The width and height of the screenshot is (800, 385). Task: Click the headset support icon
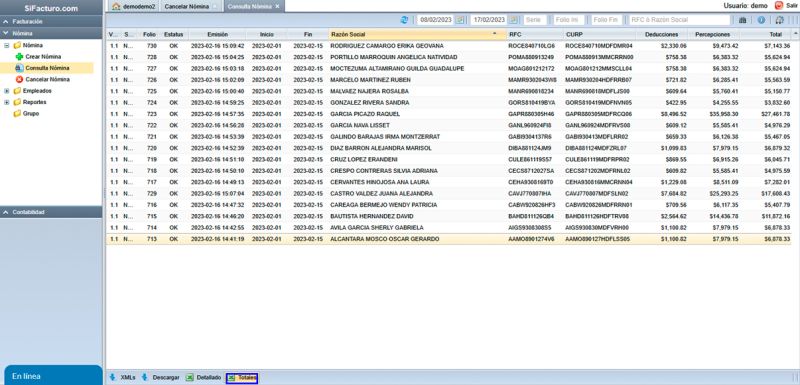click(x=779, y=20)
